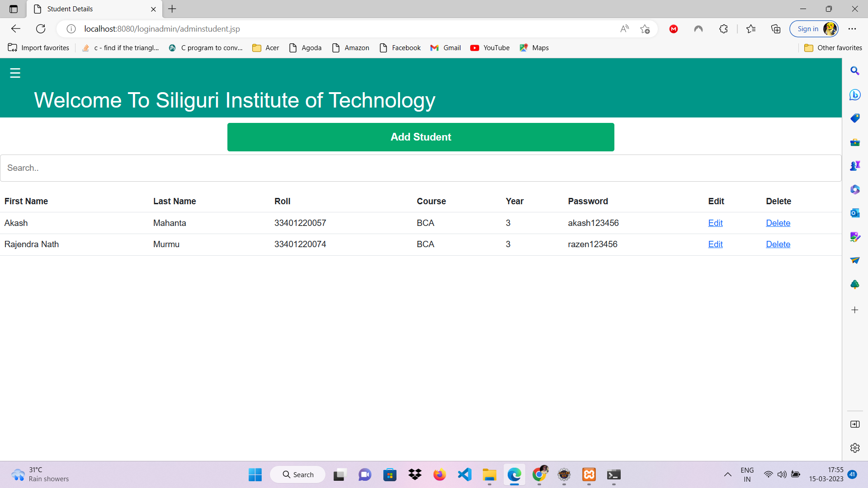Open the Collections icon in the toolbar
Viewport: 868px width, 488px height.
coord(776,28)
